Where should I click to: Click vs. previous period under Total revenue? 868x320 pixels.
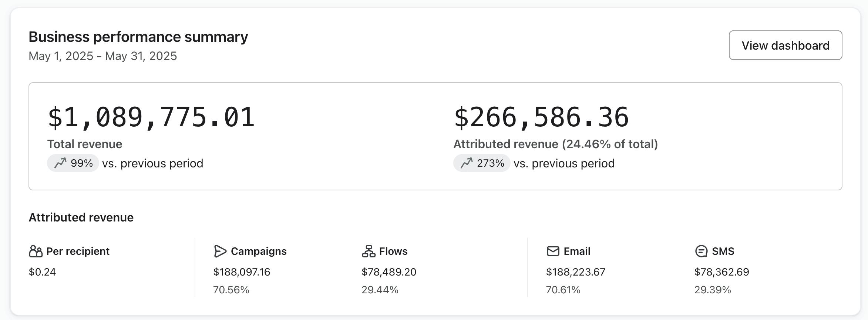tap(153, 163)
